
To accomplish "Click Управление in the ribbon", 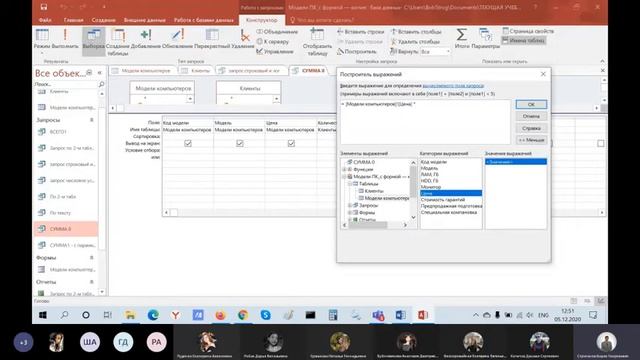I will 275,51.
